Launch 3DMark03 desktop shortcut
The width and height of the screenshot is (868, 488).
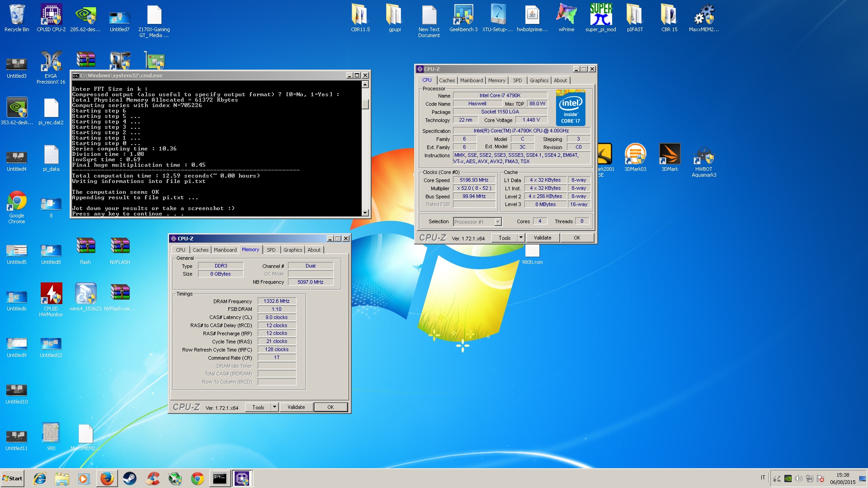click(635, 157)
